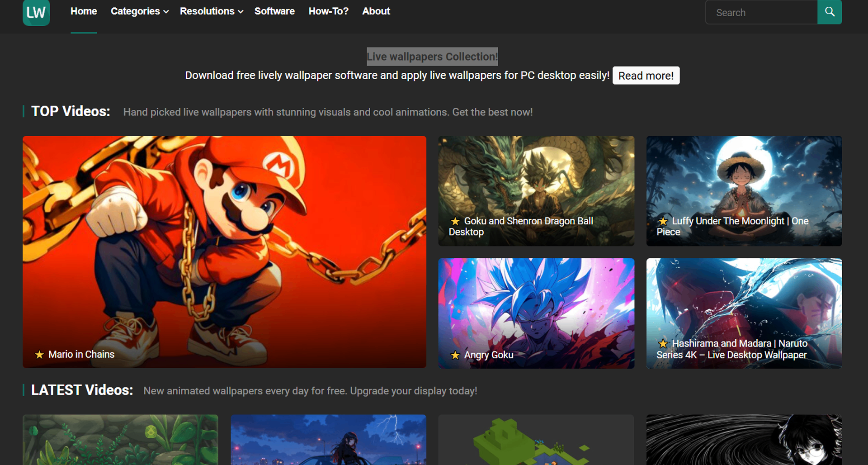Viewport: 868px width, 465px height.
Task: Click the Hand picked live wallpapers description text
Action: [x=328, y=112]
